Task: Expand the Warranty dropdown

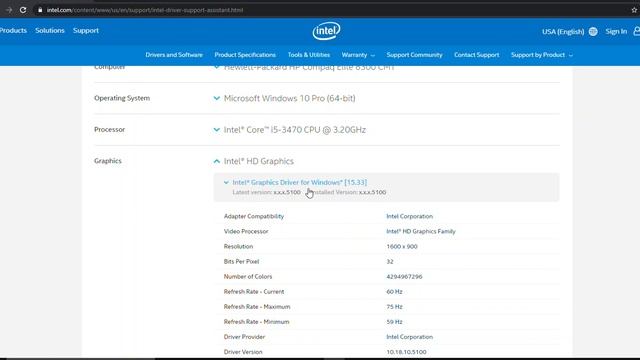Action: point(358,55)
